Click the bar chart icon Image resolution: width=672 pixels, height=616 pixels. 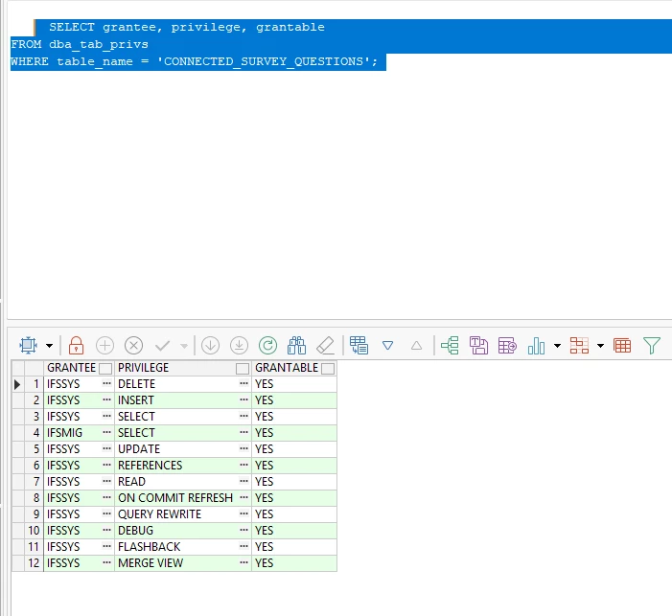[x=536, y=345]
